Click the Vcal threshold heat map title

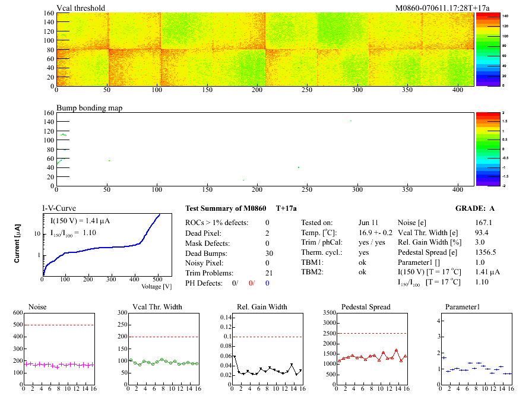point(81,8)
